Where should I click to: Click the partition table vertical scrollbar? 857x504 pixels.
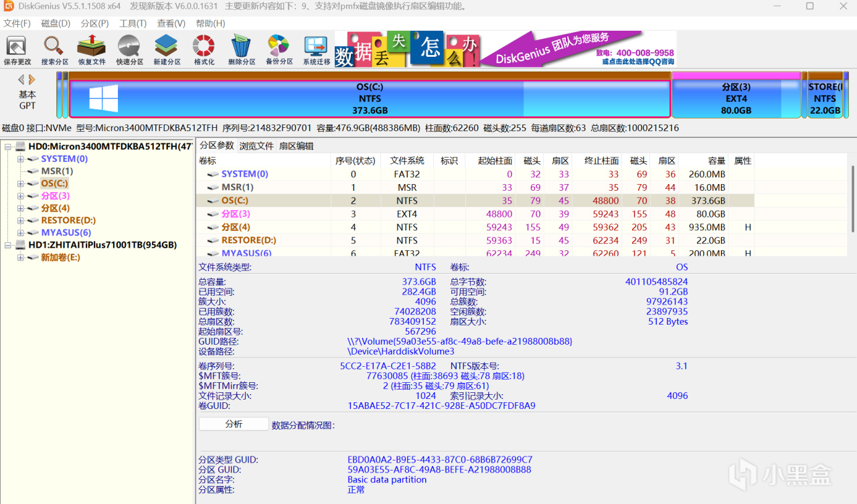852,199
